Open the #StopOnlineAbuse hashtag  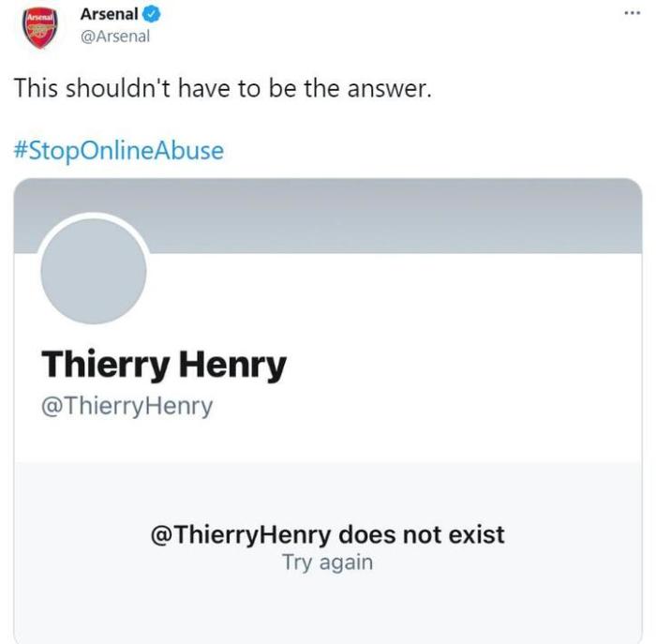tap(119, 150)
